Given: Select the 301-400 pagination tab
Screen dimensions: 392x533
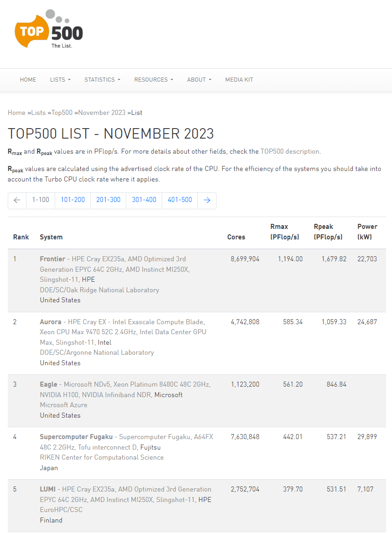Looking at the screenshot, I should coord(144,200).
